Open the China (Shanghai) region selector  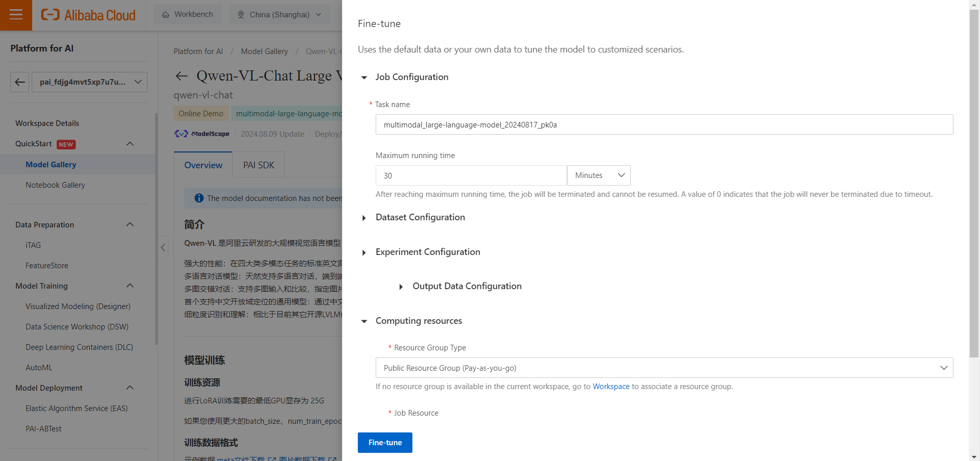click(280, 14)
